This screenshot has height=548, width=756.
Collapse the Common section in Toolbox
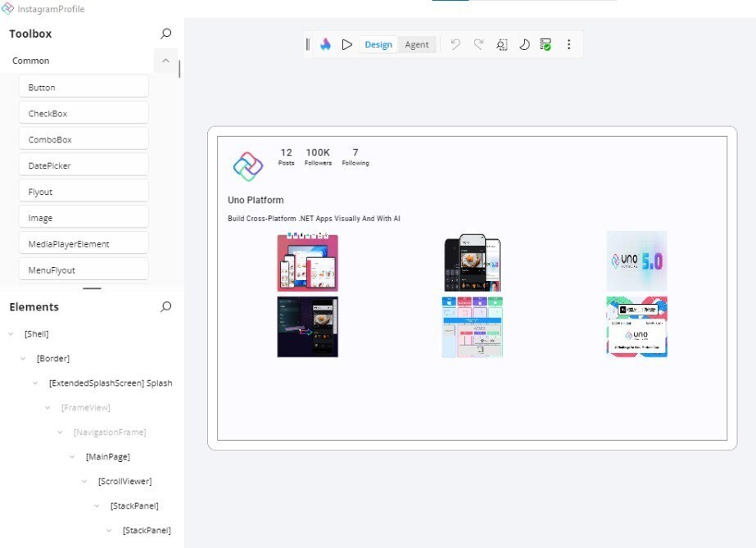pyautogui.click(x=165, y=60)
